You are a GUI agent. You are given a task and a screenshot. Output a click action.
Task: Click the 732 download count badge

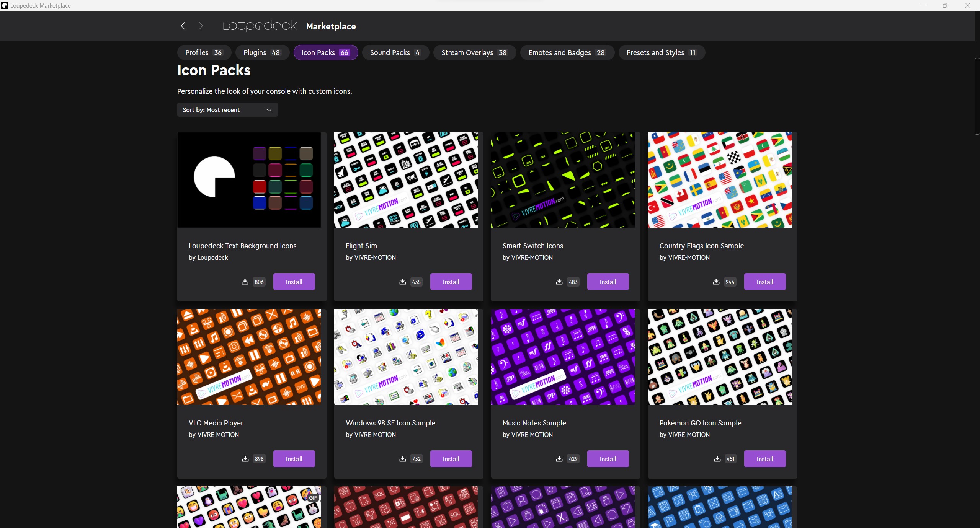coord(416,459)
